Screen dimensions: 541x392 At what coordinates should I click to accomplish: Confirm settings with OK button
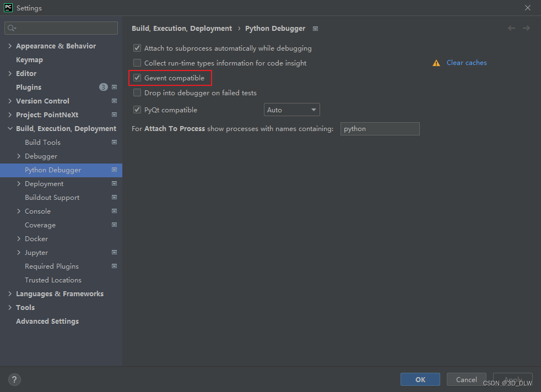point(420,379)
